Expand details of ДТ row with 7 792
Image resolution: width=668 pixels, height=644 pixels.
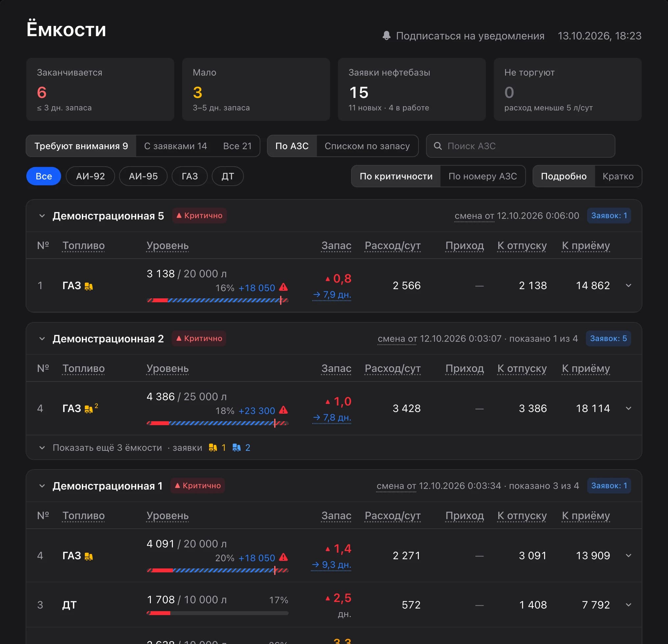(x=629, y=605)
